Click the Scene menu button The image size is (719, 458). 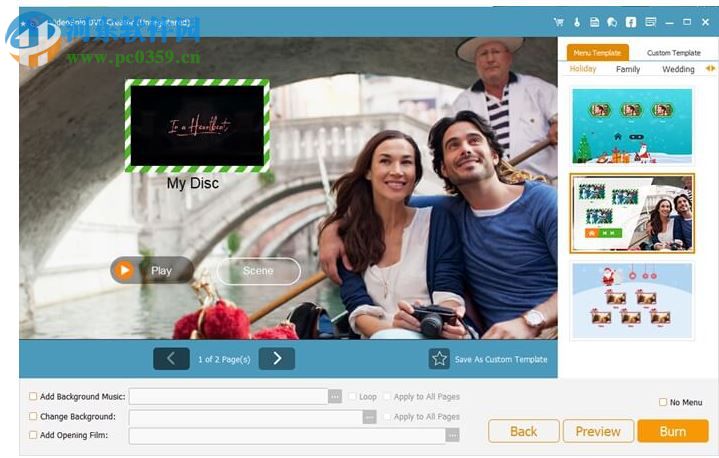coord(259,271)
